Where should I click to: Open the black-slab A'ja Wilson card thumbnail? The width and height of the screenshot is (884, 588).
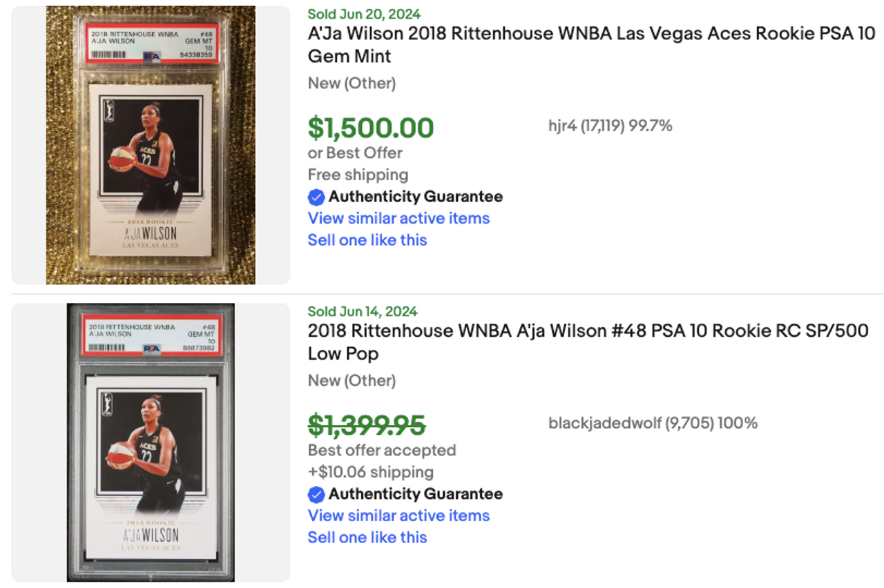(x=151, y=442)
